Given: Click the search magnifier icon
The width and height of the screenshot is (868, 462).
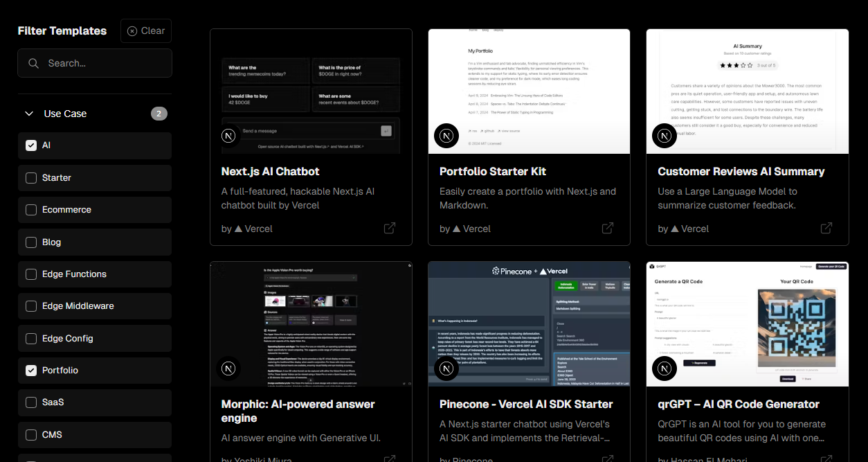Looking at the screenshot, I should click(x=33, y=63).
